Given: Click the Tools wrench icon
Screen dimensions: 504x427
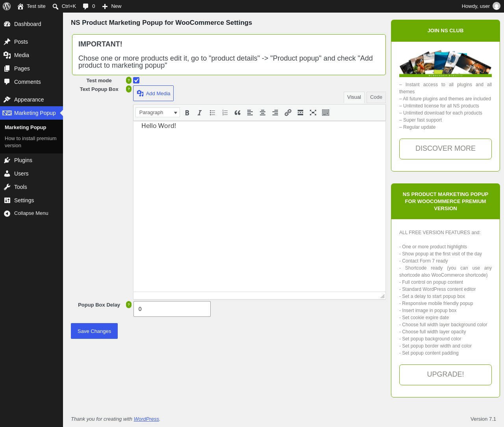Looking at the screenshot, I should (x=7, y=187).
